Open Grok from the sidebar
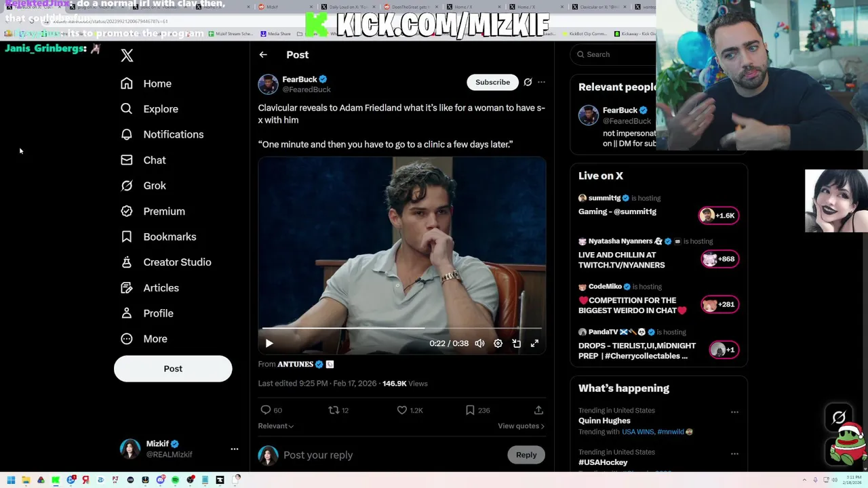The image size is (868, 488). coord(143,186)
